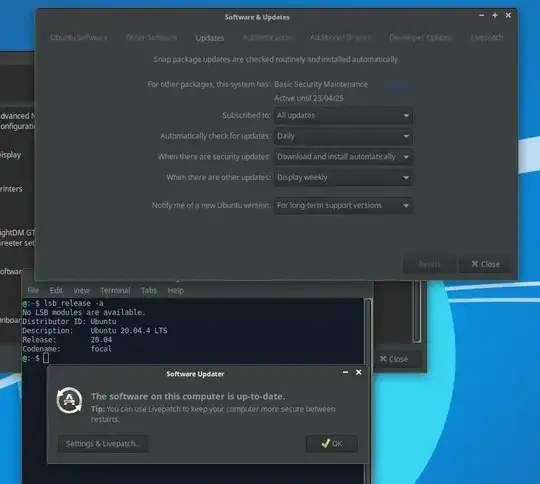Open the terminal File menu
This screenshot has width=540, height=484.
coord(33,290)
